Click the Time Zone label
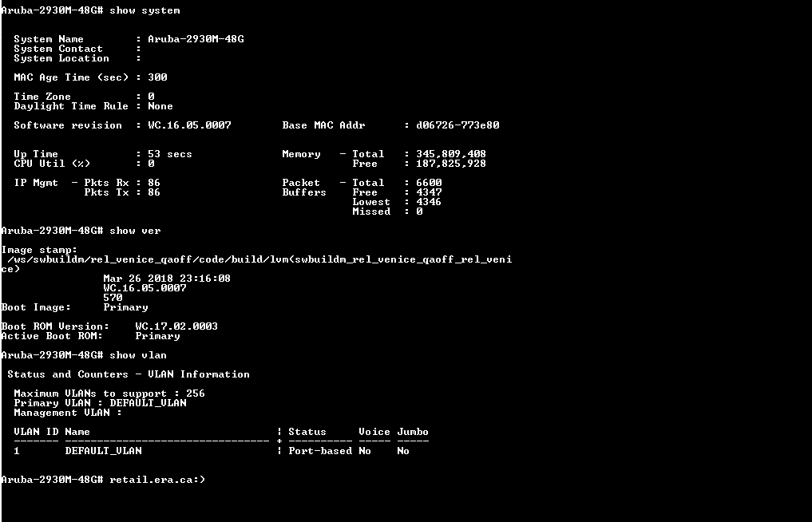812x522 pixels. (42, 97)
